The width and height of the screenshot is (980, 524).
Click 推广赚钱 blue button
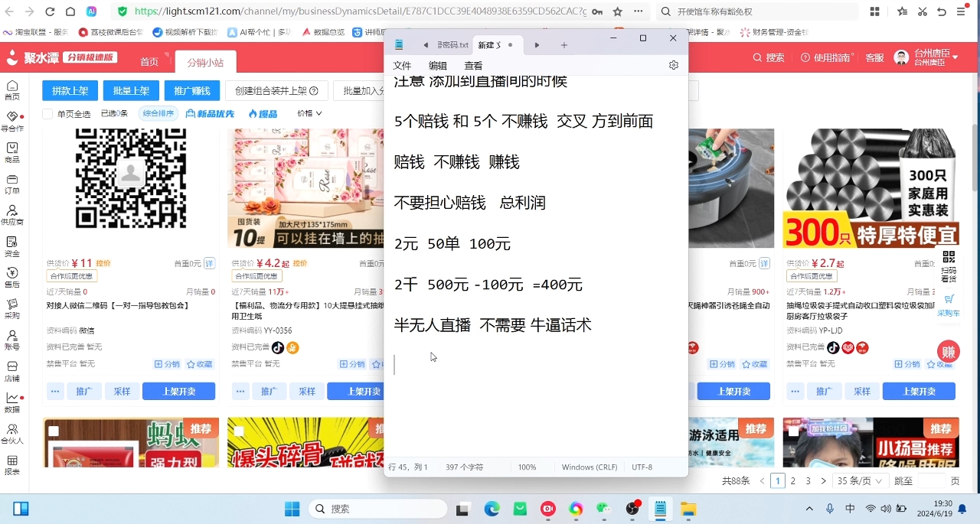[192, 91]
